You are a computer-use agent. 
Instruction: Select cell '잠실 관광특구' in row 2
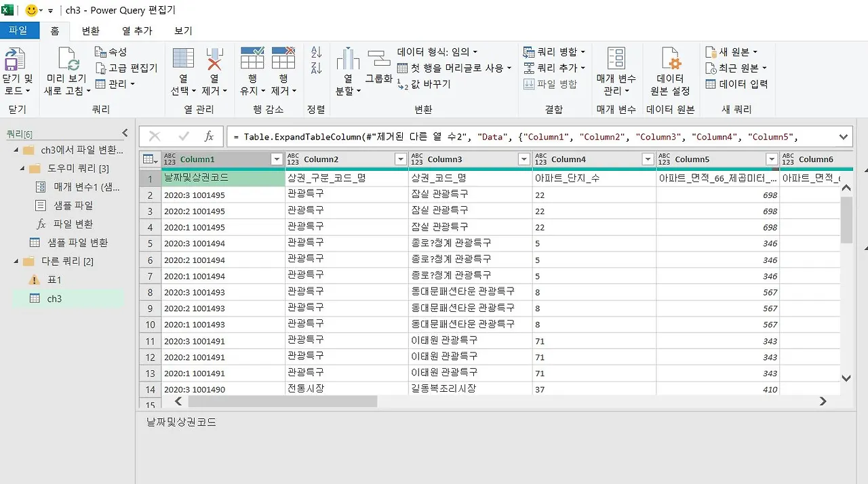click(x=471, y=194)
